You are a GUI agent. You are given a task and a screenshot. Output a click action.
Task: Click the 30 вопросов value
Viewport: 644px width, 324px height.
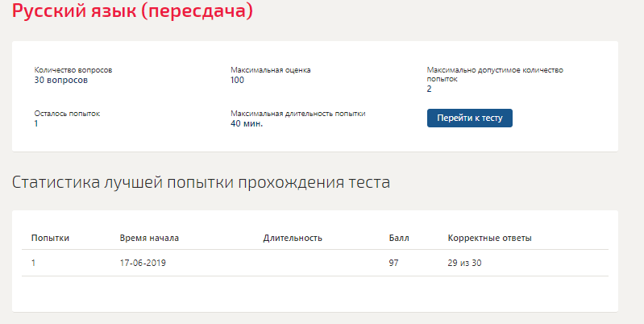[x=60, y=80]
